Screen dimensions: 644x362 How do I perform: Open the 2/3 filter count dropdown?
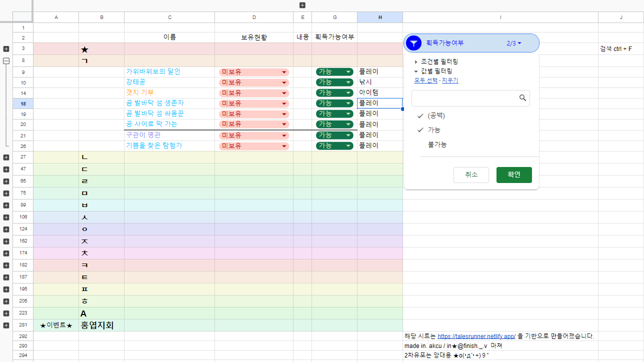coord(514,43)
